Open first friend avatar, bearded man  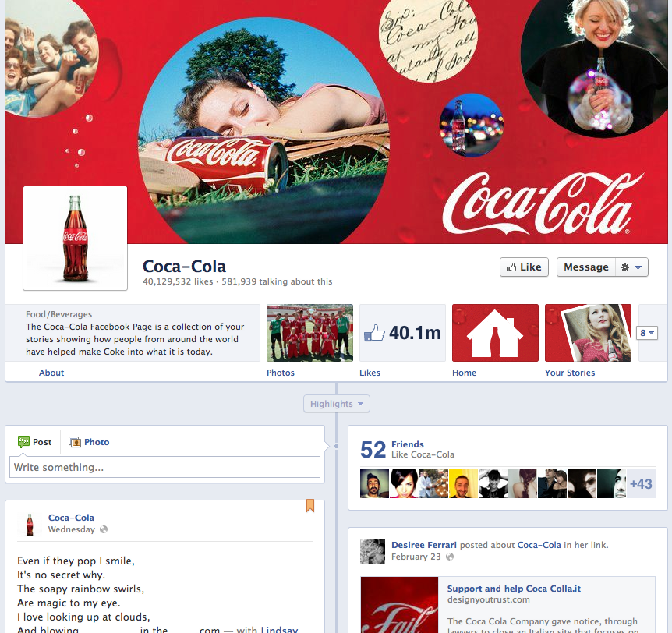click(x=374, y=483)
